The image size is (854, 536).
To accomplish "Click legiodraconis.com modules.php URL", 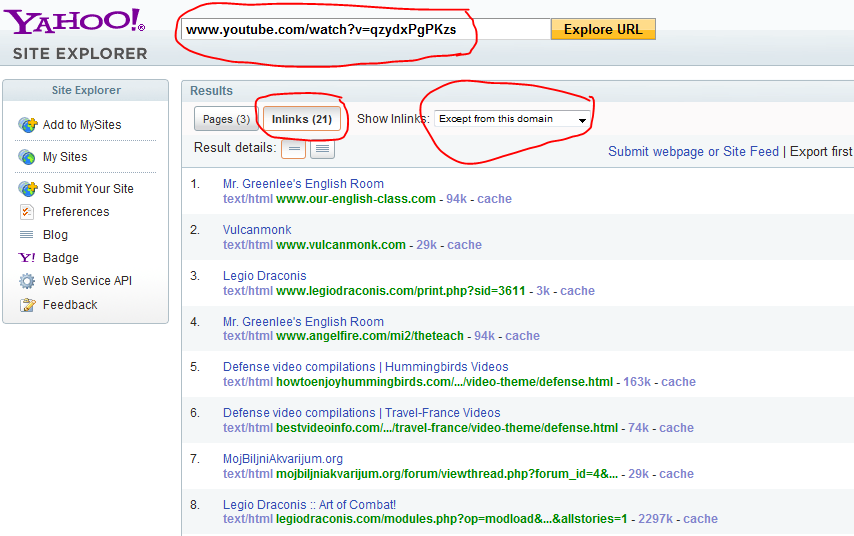I will pyautogui.click(x=452, y=519).
